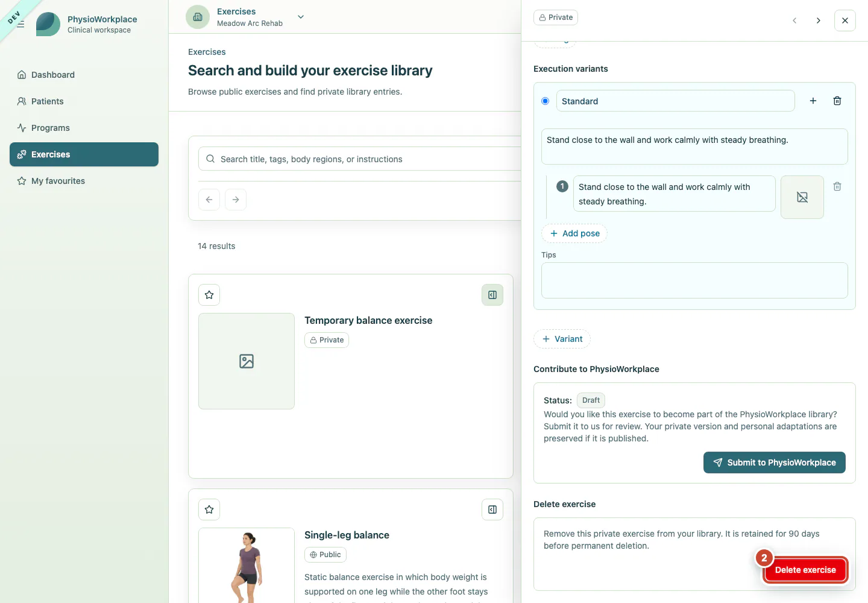868x603 pixels.
Task: Delete pose 1 with trash icon
Action: [837, 186]
